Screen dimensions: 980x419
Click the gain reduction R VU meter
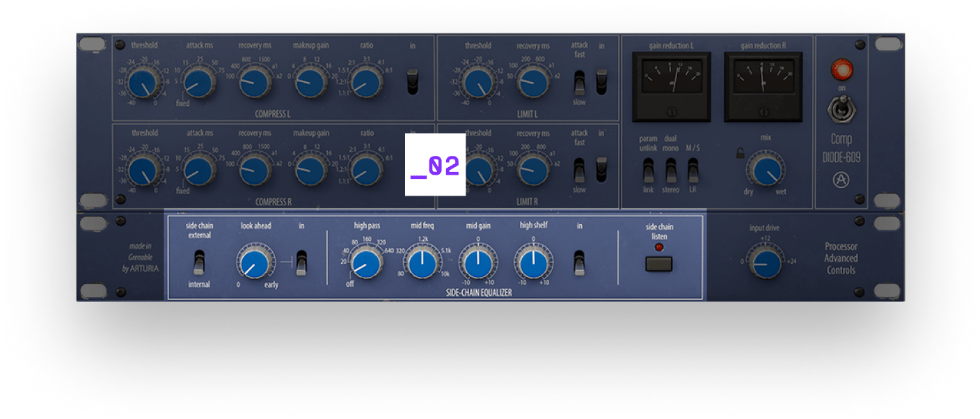764,86
